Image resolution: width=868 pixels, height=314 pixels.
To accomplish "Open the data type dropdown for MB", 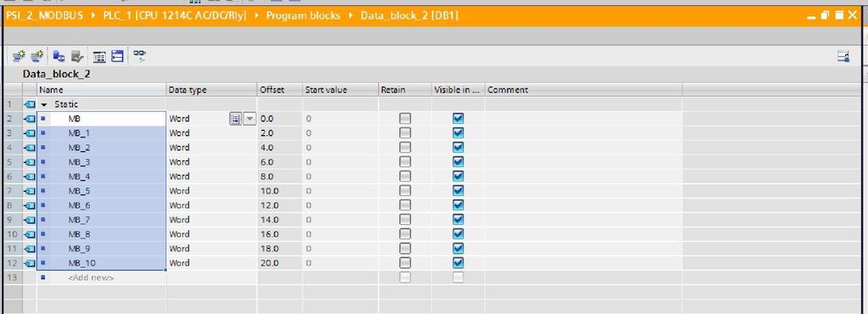I will (x=250, y=119).
